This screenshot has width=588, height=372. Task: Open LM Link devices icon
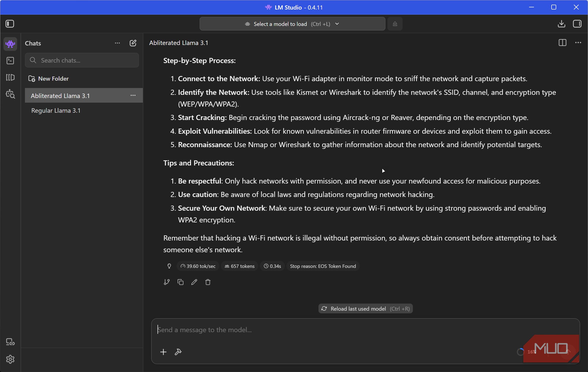(x=10, y=342)
